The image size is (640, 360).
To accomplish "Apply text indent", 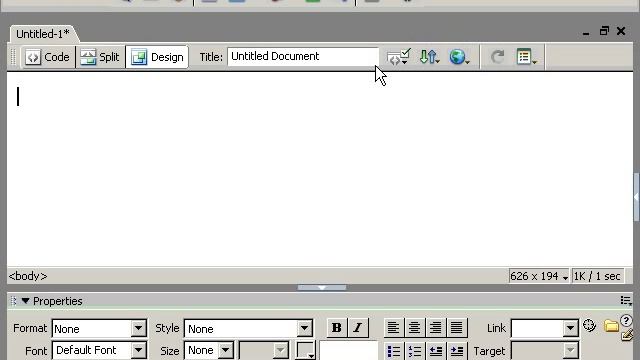I will (457, 351).
